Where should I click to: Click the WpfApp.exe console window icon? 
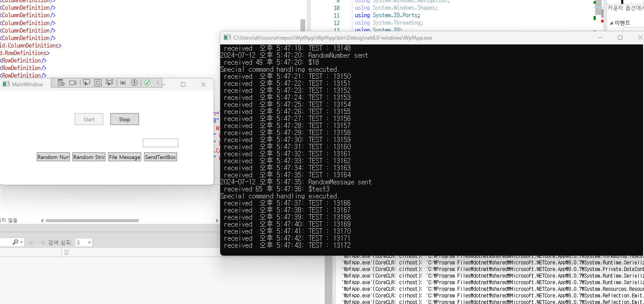click(227, 38)
